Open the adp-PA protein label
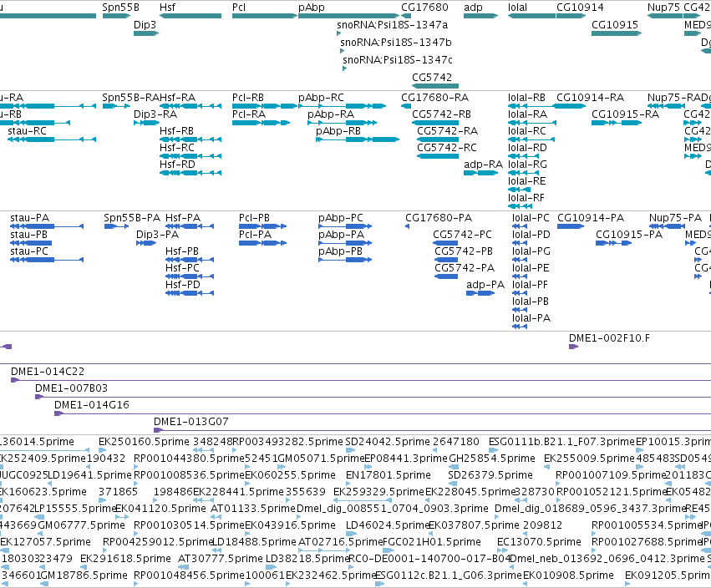Screen dimensions: 711x588 pyautogui.click(x=485, y=285)
